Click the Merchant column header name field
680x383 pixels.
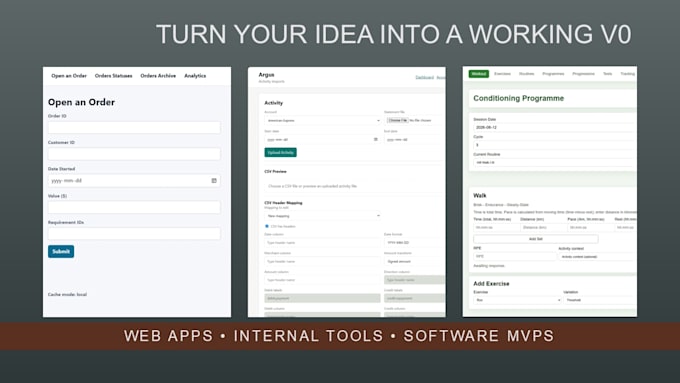pyautogui.click(x=322, y=261)
